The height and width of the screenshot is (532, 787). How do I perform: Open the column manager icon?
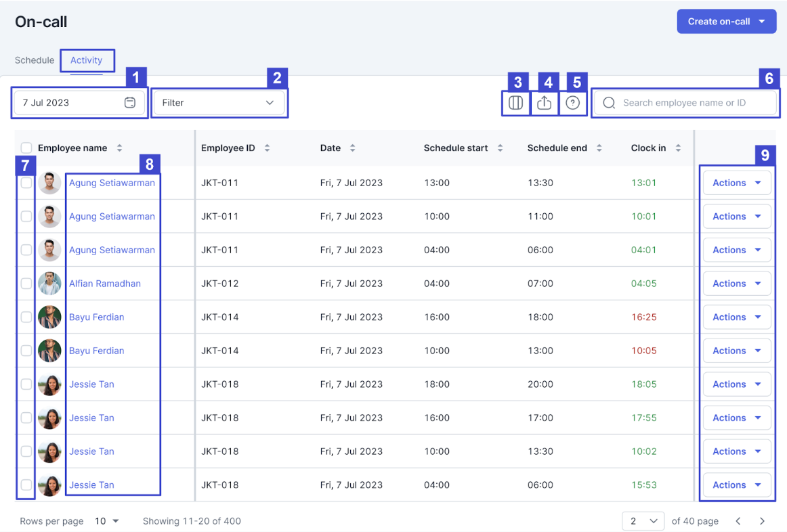coord(515,102)
